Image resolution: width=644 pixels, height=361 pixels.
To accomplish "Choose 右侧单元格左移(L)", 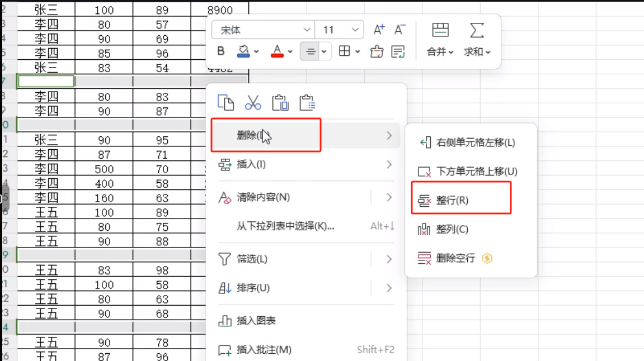I will click(471, 142).
